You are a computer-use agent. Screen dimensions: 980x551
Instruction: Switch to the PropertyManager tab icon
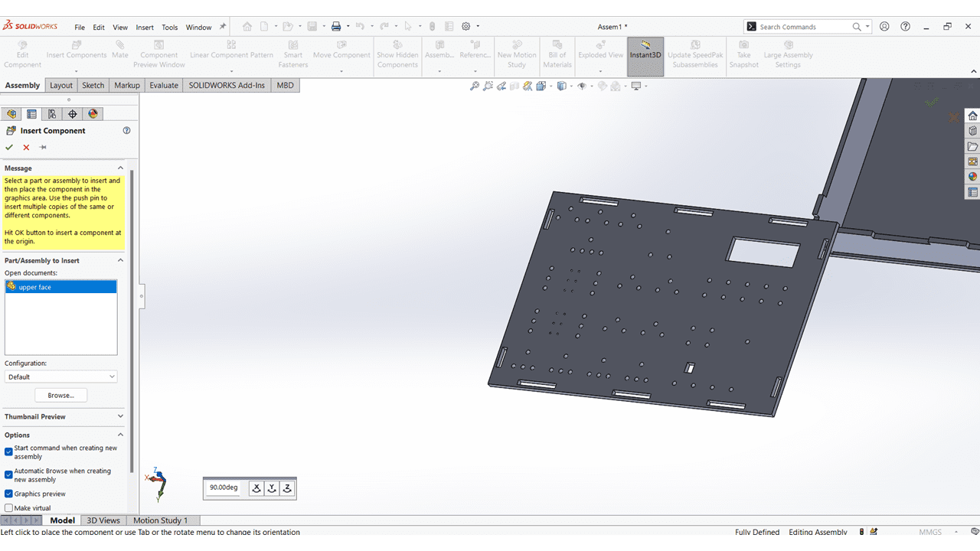31,114
